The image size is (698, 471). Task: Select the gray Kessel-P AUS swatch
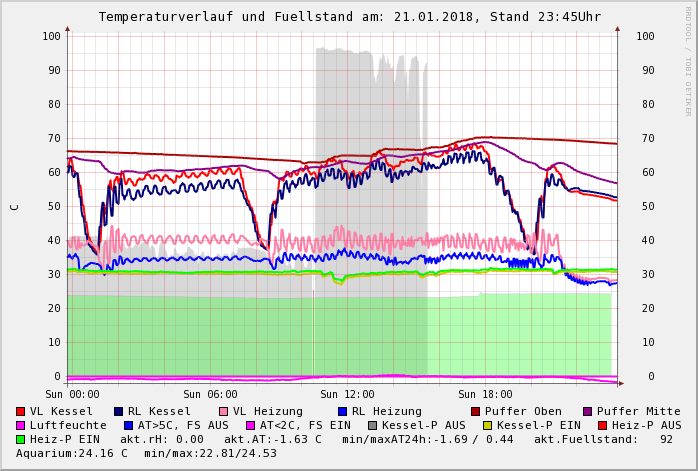(x=371, y=425)
